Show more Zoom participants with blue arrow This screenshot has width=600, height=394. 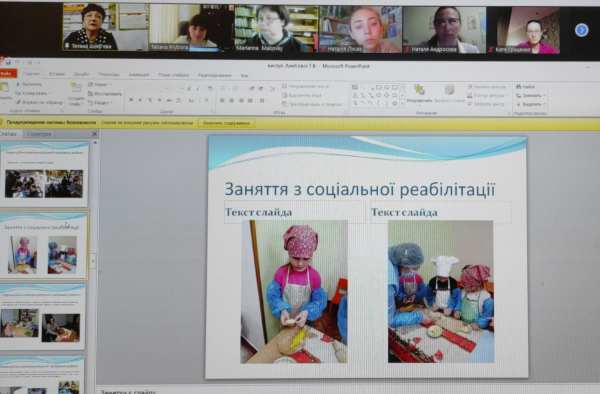pos(581,29)
